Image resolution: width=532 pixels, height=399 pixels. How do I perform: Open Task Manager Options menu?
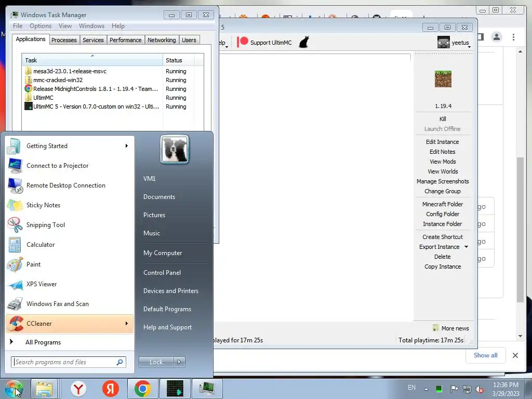pyautogui.click(x=41, y=26)
